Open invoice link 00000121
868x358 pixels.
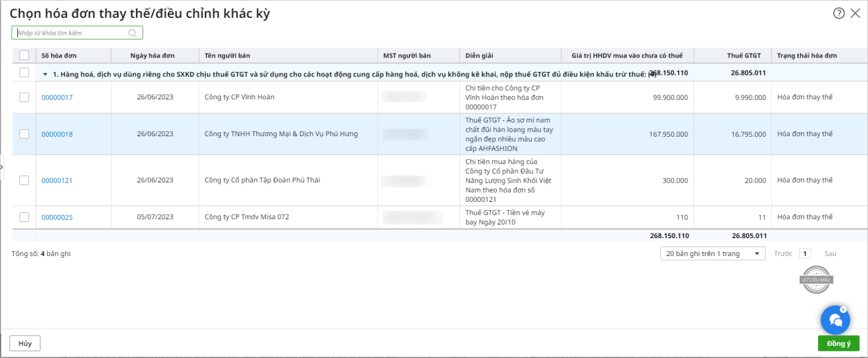57,181
